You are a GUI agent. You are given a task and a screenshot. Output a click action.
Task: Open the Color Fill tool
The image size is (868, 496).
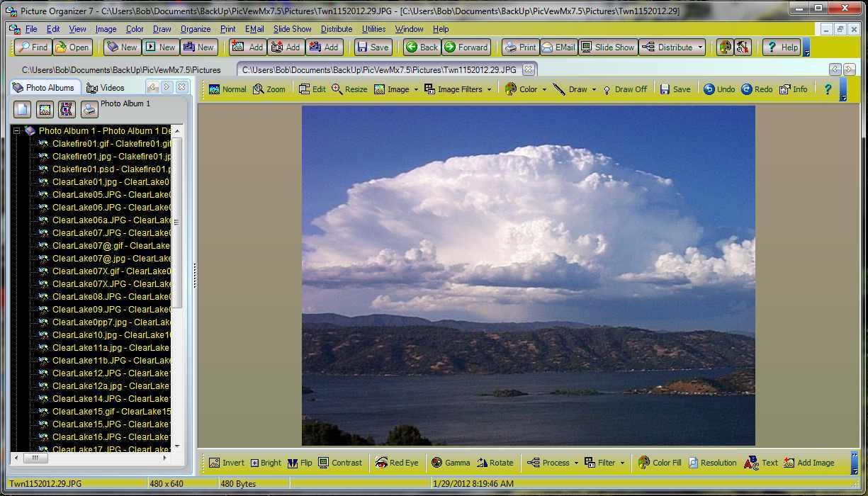coord(659,462)
